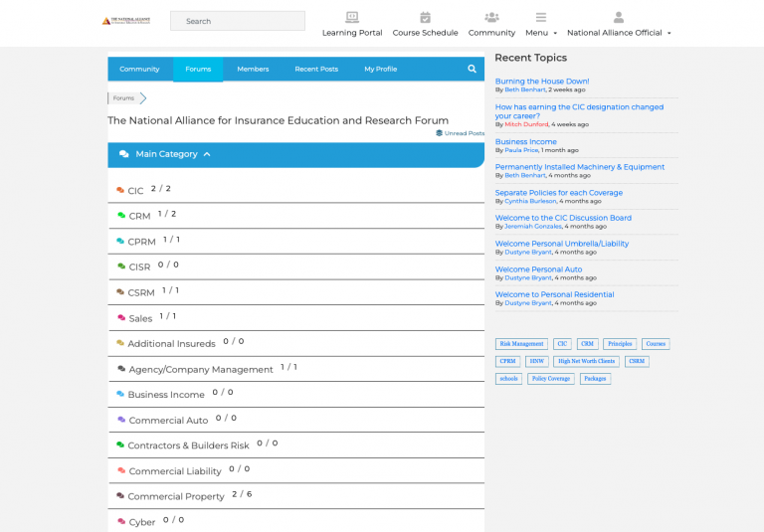Click the Unread Posts link
The height and width of the screenshot is (532, 764).
tap(465, 133)
